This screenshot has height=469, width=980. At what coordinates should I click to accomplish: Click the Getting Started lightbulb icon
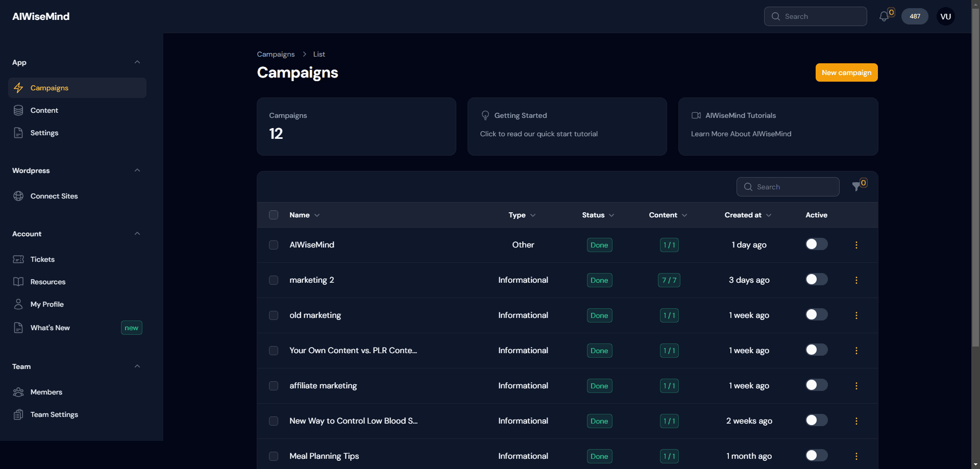485,115
